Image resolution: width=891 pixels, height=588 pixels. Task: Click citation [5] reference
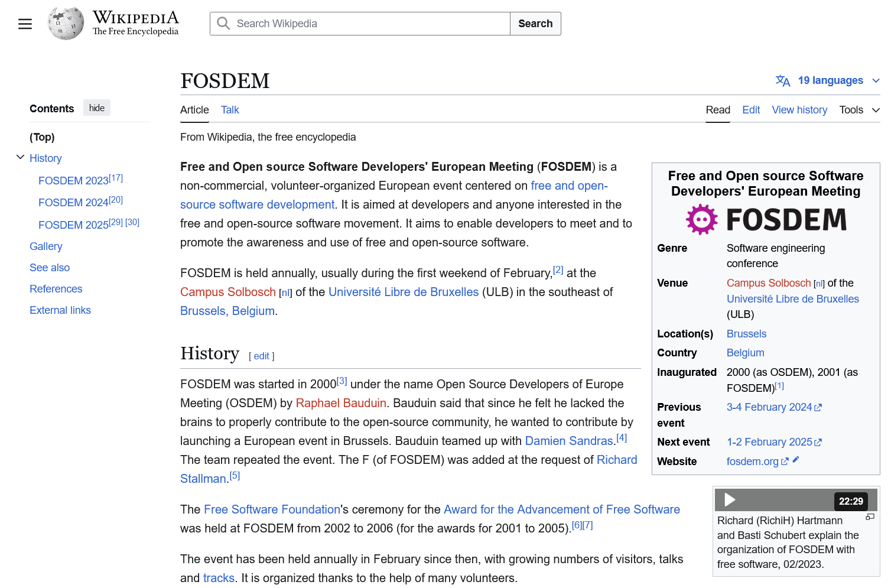pos(235,476)
